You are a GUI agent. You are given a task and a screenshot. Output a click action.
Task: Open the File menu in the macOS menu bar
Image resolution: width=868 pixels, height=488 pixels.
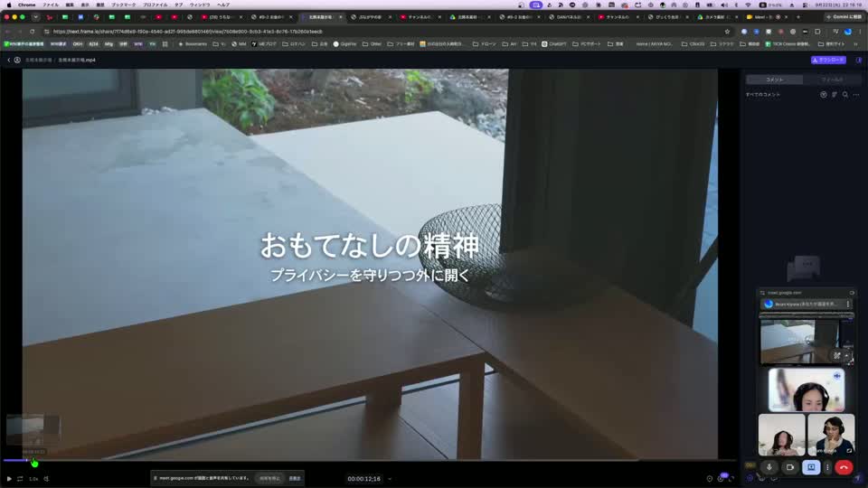pyautogui.click(x=51, y=5)
